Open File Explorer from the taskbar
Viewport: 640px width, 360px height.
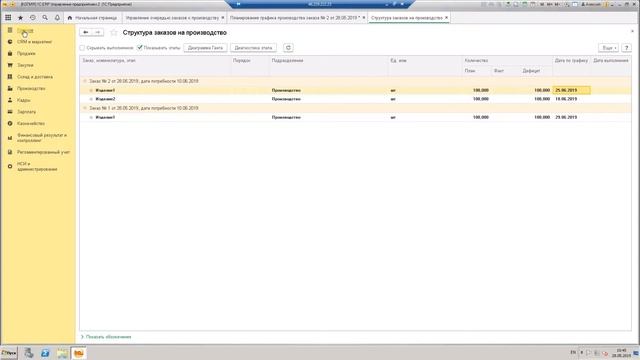point(62,353)
